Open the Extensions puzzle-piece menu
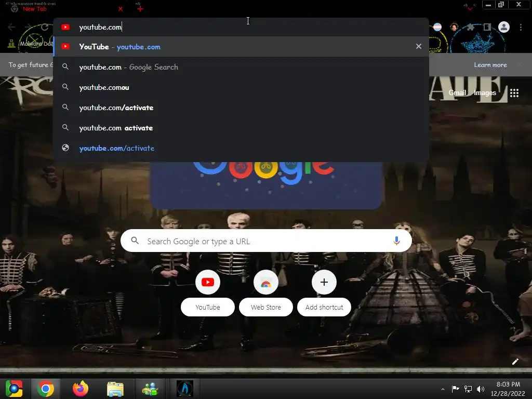The height and width of the screenshot is (399, 532). 470,27
